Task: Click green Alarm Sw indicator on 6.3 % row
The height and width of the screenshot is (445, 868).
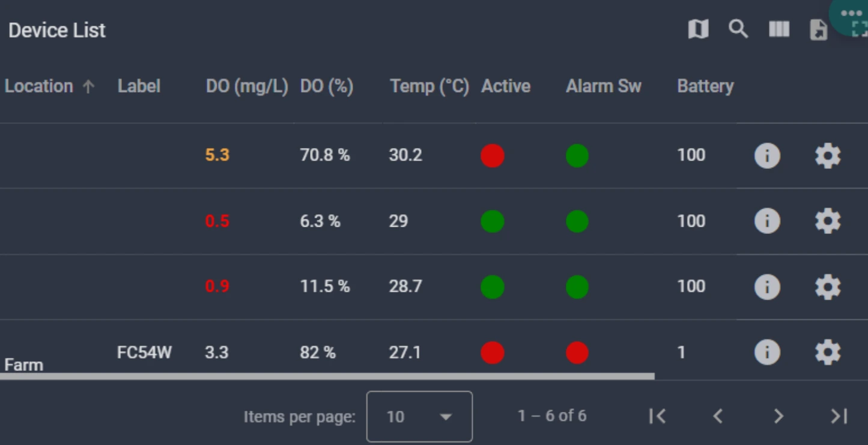Action: [x=577, y=221]
